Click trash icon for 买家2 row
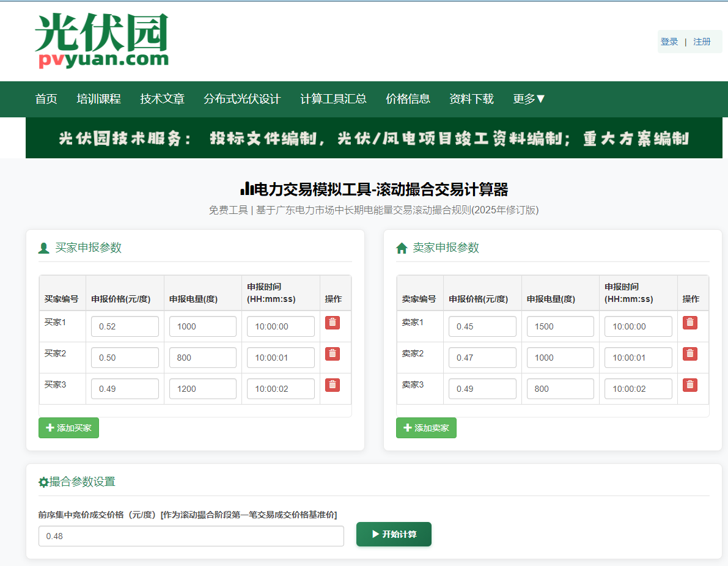 (x=333, y=354)
